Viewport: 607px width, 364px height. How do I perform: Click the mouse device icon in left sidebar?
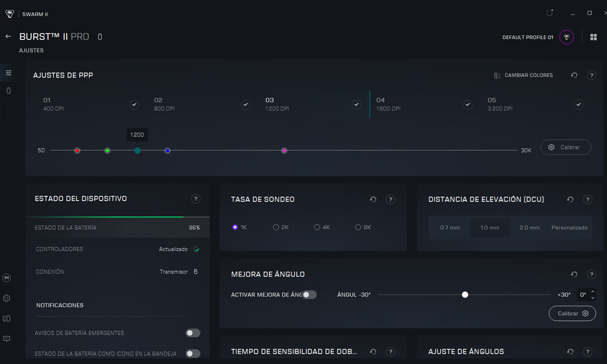8,91
